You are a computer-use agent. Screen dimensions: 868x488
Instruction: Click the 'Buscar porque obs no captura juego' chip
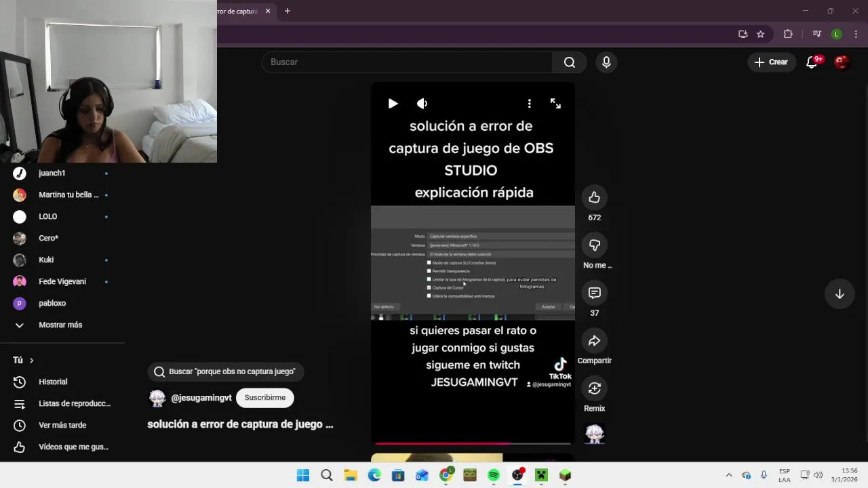[x=226, y=371]
